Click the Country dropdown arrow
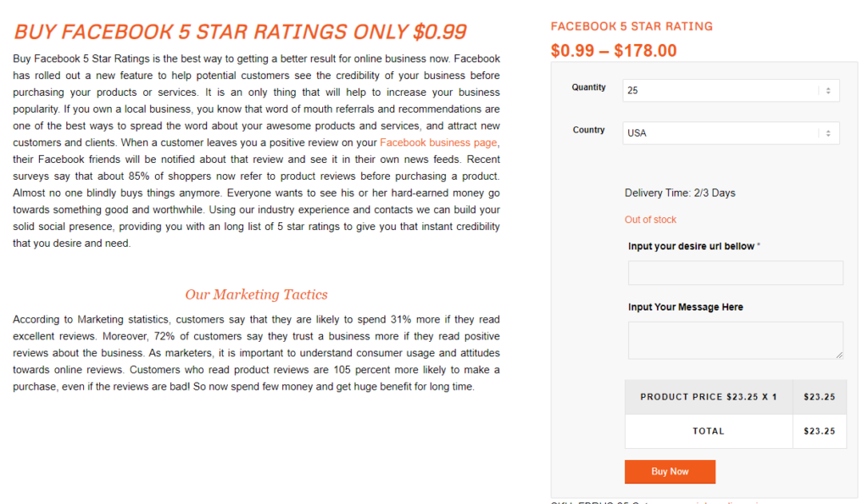 827,133
